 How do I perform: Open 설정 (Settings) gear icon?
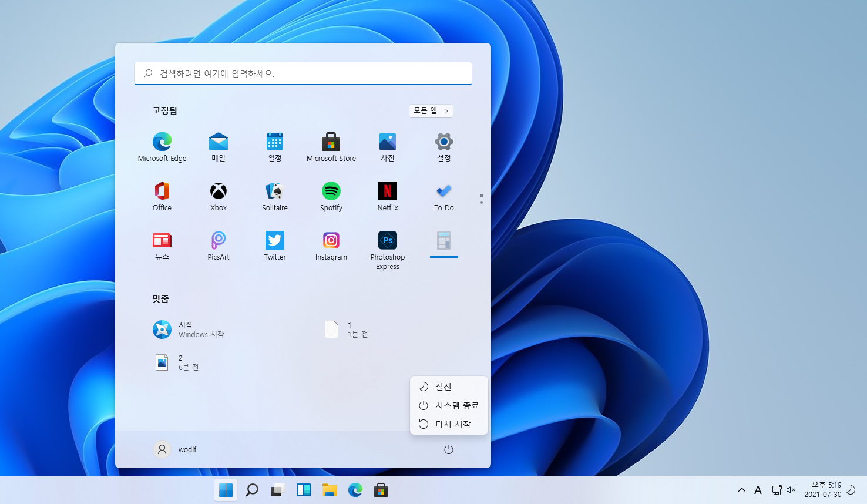coord(444,147)
